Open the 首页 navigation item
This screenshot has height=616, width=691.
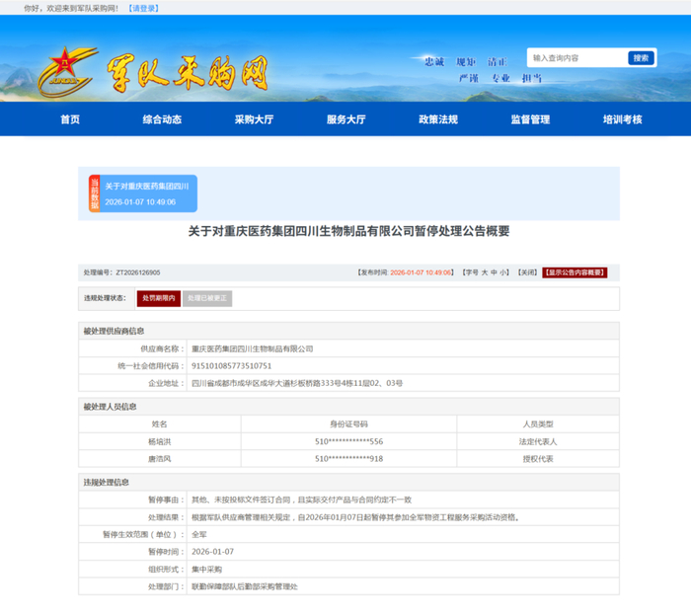[x=70, y=119]
